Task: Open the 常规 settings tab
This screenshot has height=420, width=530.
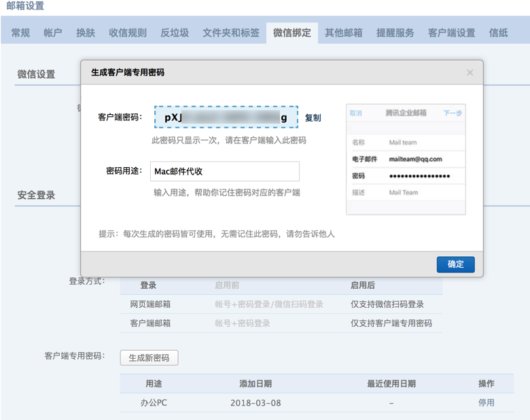Action: (20, 33)
